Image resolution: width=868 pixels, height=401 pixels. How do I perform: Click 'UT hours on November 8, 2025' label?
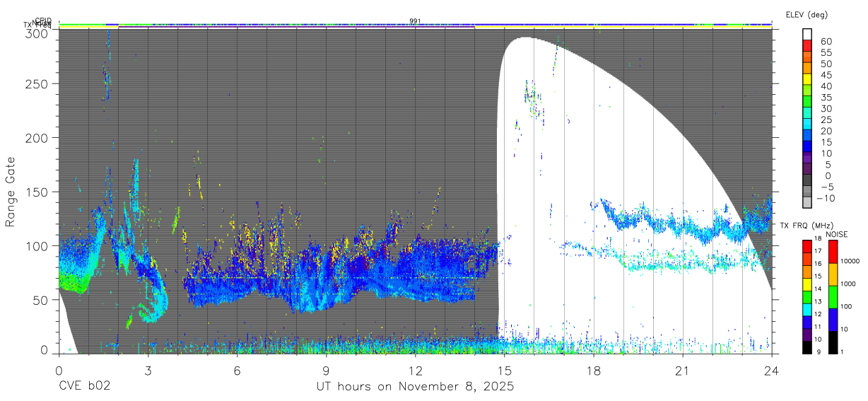click(x=415, y=386)
